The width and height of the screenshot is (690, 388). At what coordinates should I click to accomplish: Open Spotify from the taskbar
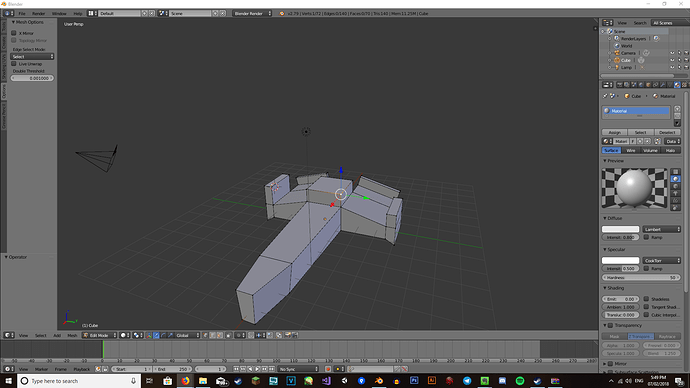pyautogui.click(x=520, y=381)
